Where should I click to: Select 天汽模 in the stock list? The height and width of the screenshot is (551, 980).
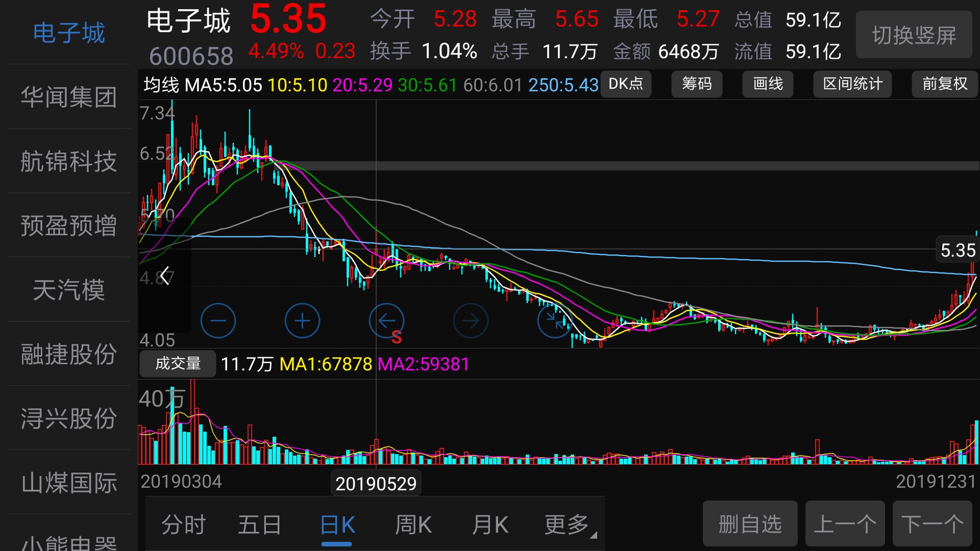(69, 290)
